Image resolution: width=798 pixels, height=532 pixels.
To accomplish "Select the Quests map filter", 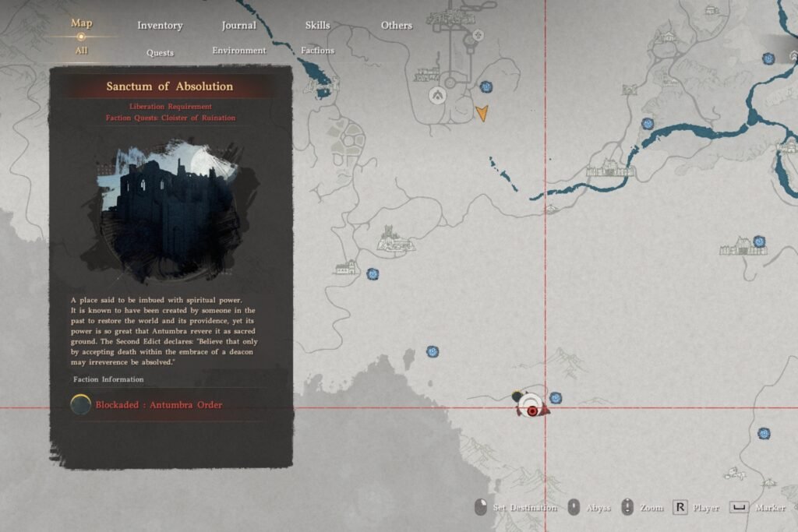I will click(162, 53).
